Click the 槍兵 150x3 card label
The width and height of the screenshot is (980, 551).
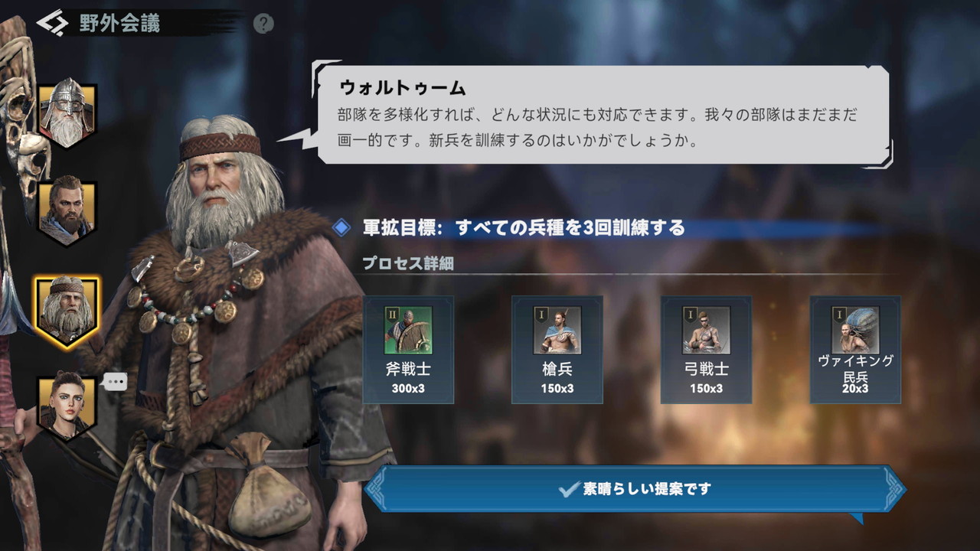coord(557,378)
